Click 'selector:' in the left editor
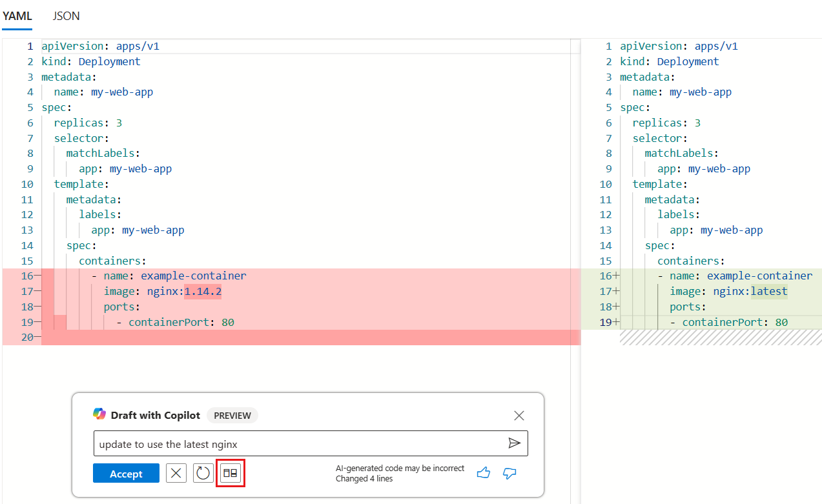This screenshot has height=504, width=822. tap(81, 138)
